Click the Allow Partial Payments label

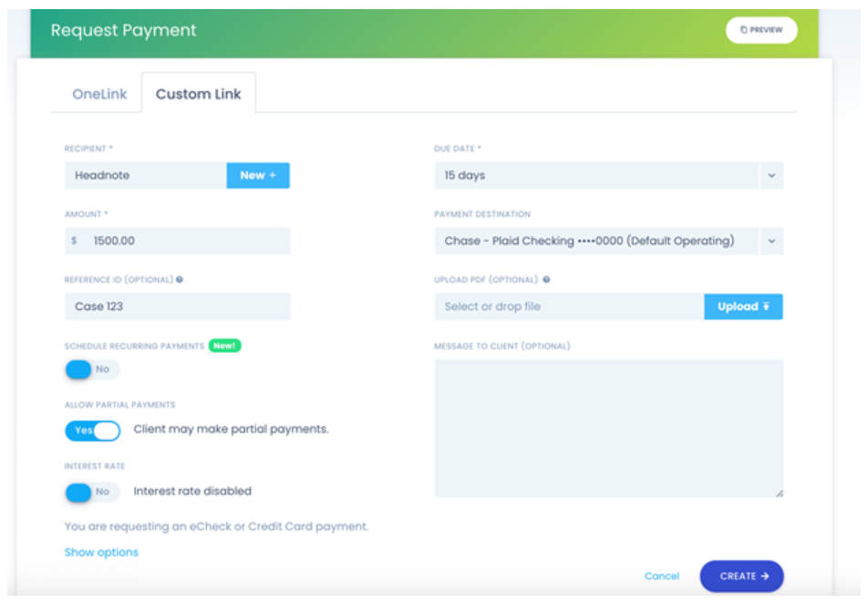point(119,404)
